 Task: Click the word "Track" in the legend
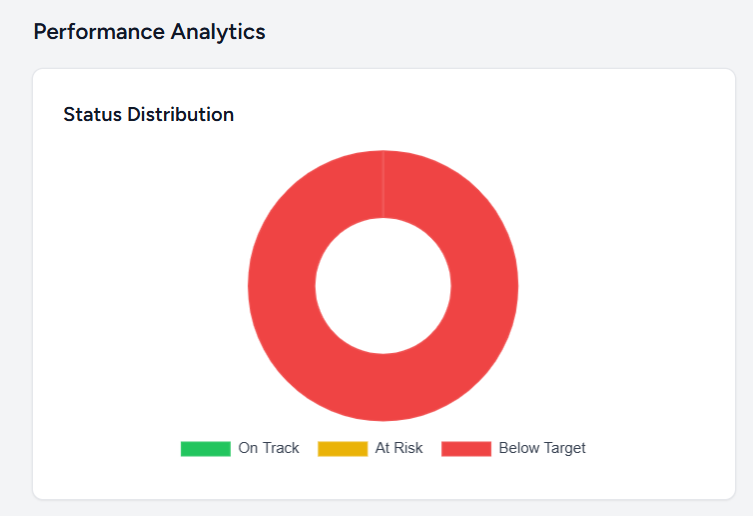[x=281, y=448]
